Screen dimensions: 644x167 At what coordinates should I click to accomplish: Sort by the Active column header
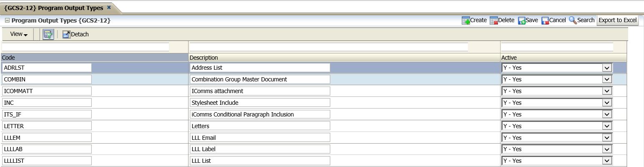click(563, 58)
